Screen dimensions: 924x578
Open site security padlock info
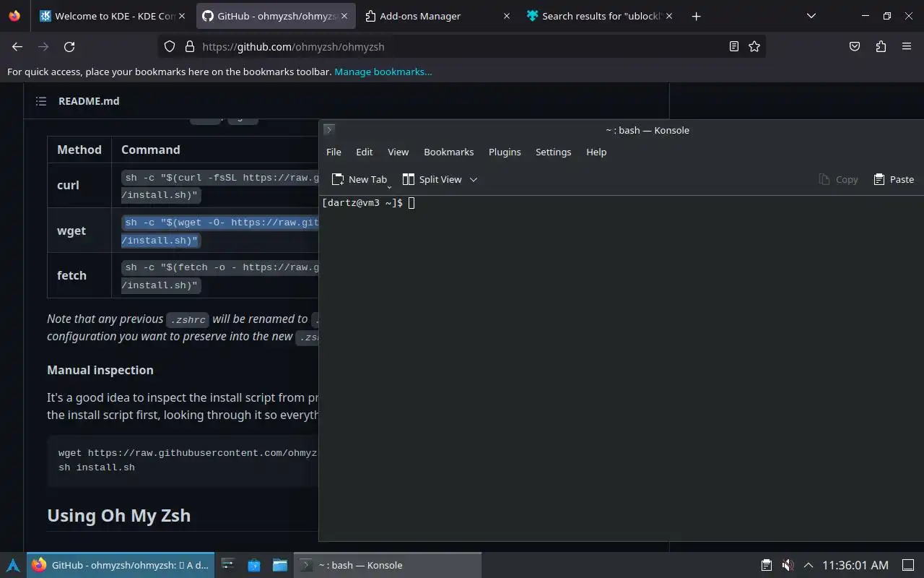[x=190, y=46]
